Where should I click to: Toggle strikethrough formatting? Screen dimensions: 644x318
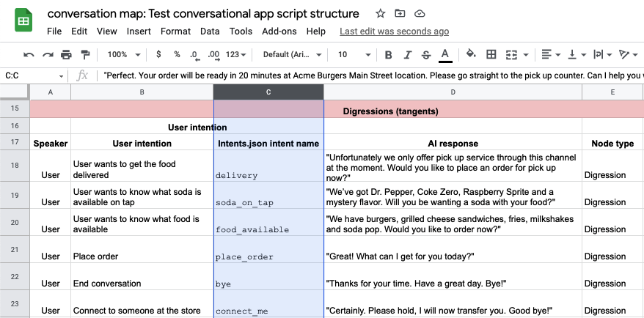click(426, 54)
